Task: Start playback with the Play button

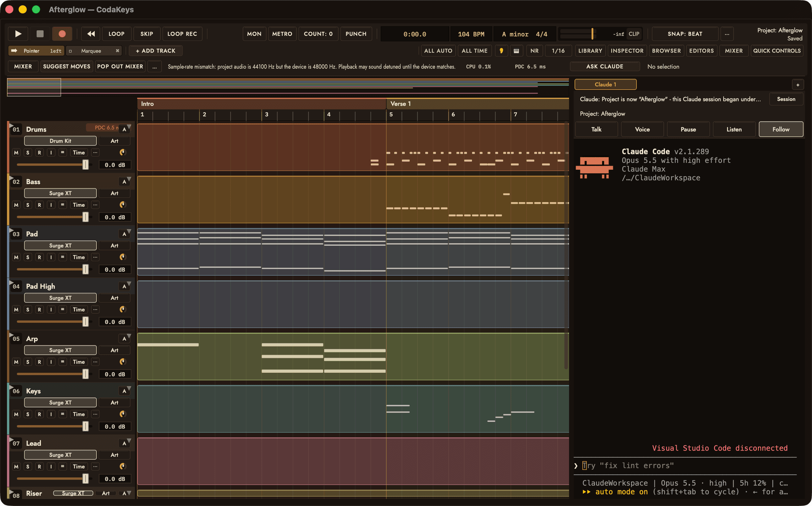Action: click(18, 34)
